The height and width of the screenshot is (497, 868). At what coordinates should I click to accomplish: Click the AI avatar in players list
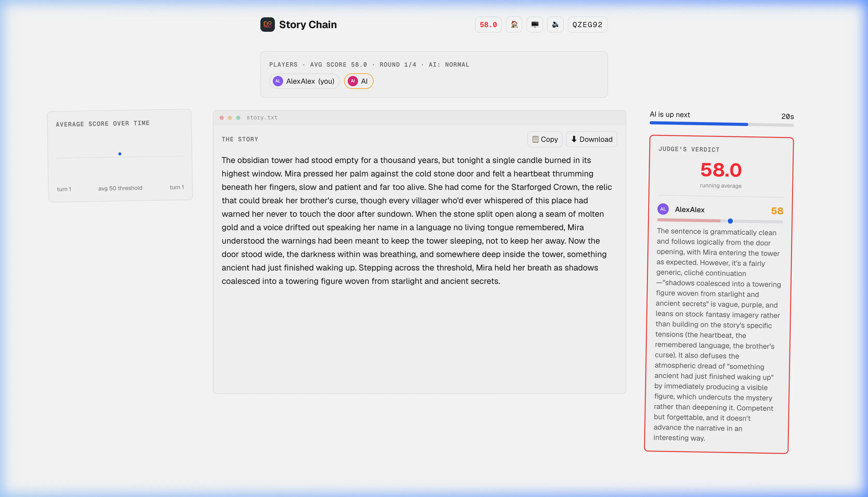[353, 81]
